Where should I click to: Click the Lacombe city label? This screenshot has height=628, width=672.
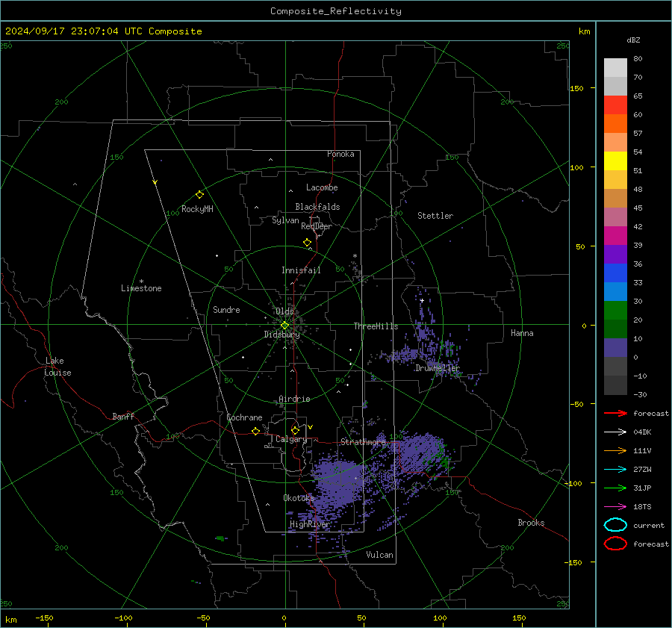tap(322, 187)
